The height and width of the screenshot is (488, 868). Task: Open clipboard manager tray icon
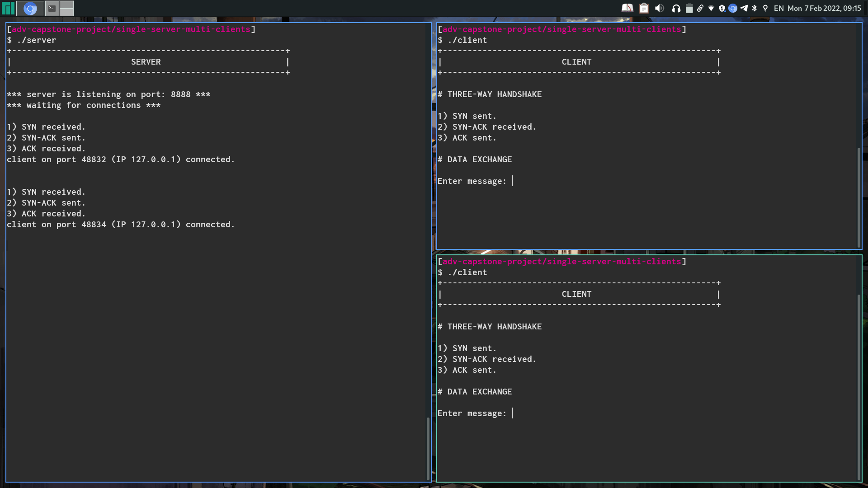644,8
